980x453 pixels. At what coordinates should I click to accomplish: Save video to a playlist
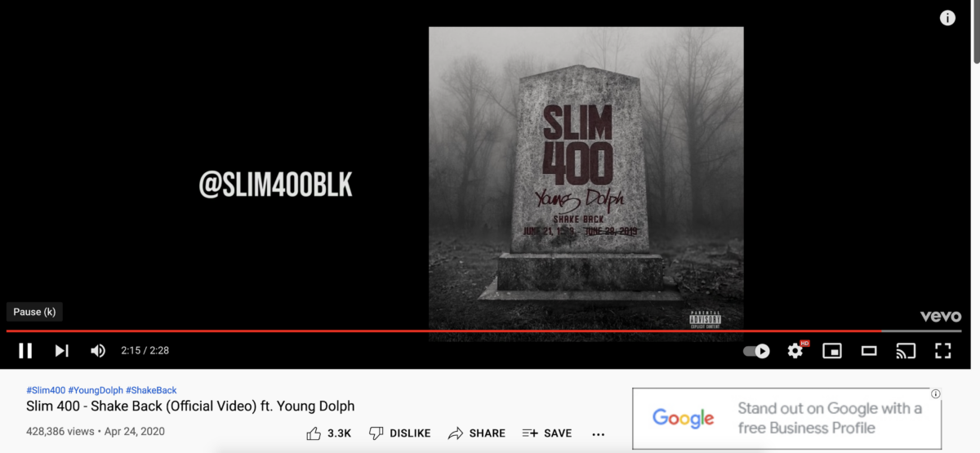(547, 433)
